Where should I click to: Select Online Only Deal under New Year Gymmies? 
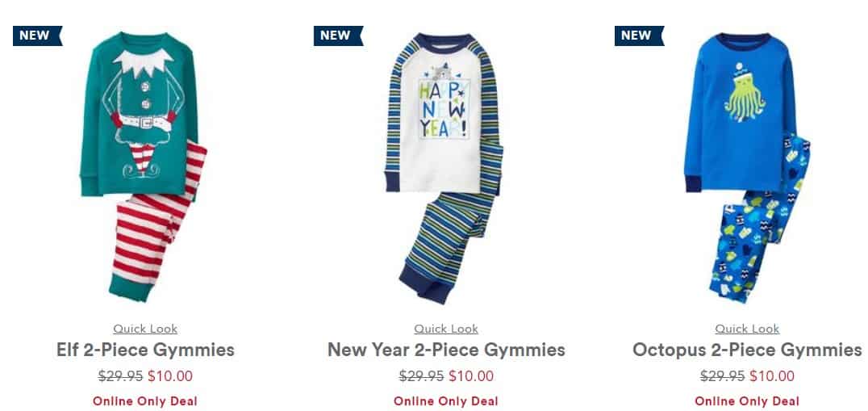click(x=446, y=401)
